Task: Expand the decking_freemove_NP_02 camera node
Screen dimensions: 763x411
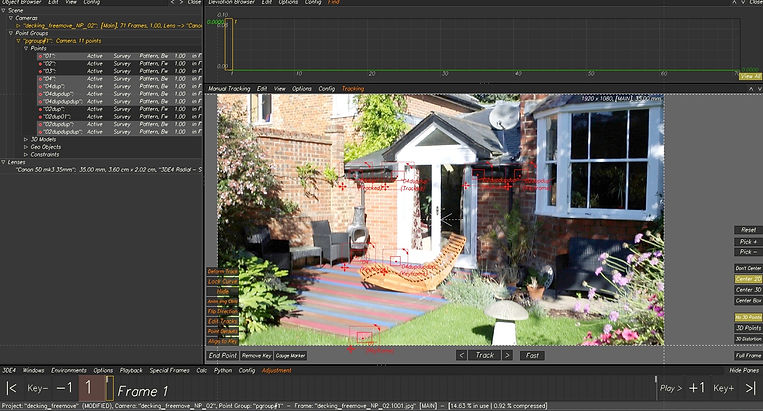Action: coord(18,25)
